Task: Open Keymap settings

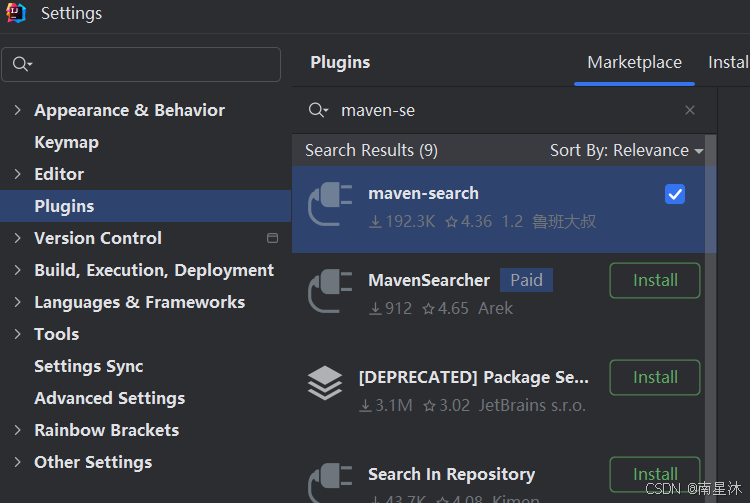Action: [x=66, y=142]
